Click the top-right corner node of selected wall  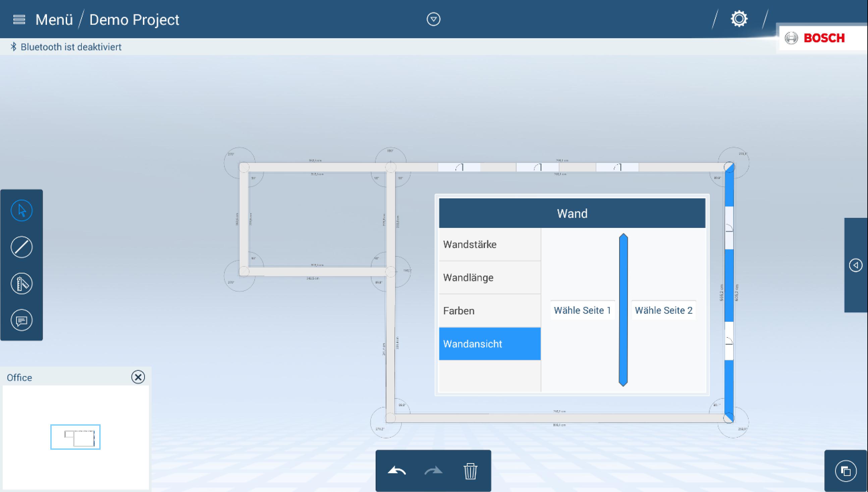(729, 167)
